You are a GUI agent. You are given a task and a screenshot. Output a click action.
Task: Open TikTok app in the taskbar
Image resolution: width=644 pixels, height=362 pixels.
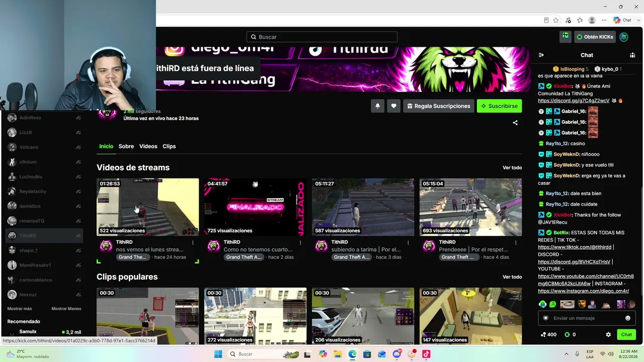tap(426, 354)
